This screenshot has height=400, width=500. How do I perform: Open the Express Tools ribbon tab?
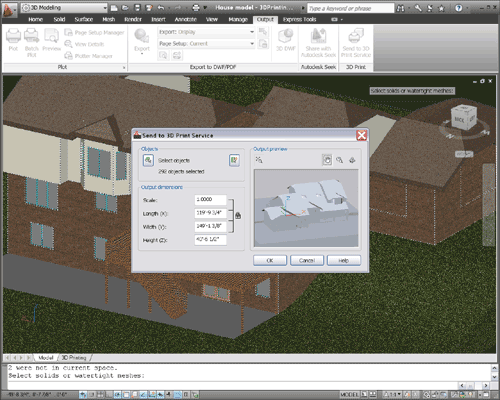pos(299,20)
